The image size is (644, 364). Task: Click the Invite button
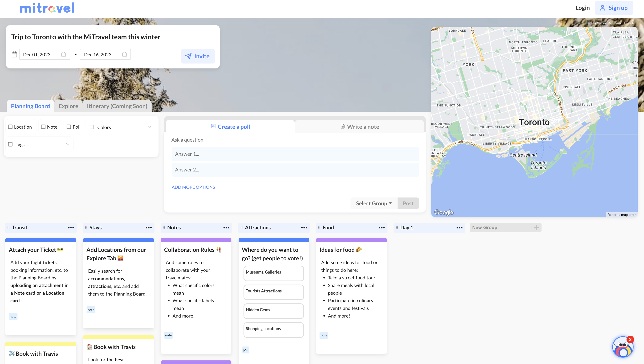coord(198,56)
